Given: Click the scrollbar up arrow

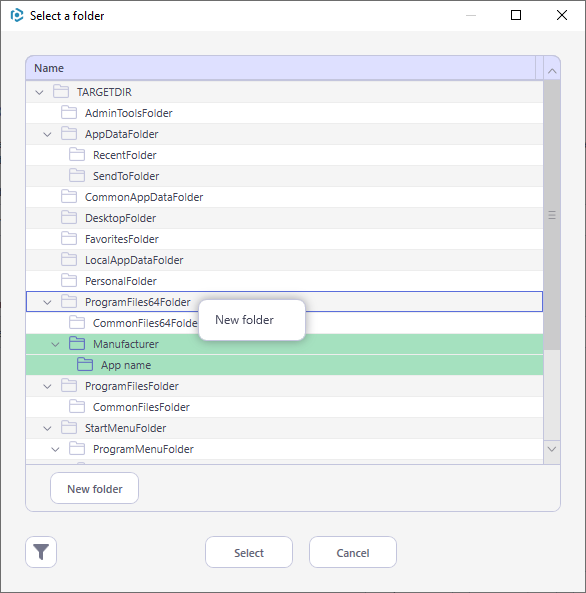Looking at the screenshot, I should tap(552, 71).
